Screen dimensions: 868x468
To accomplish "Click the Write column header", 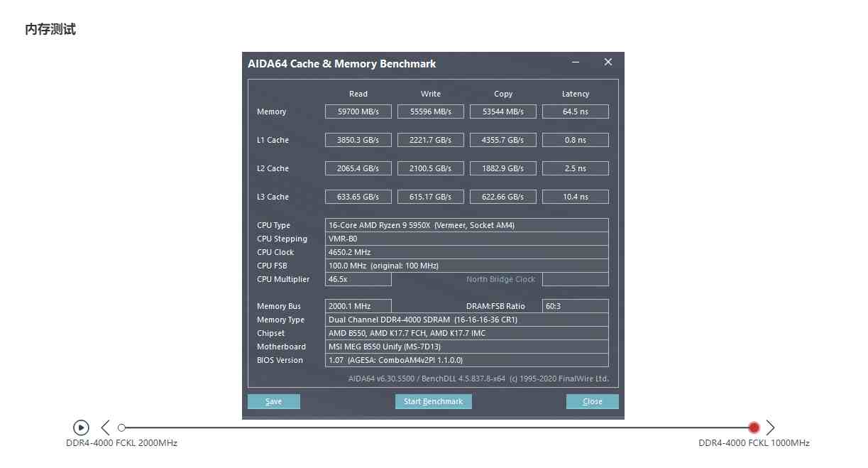I will click(x=431, y=94).
